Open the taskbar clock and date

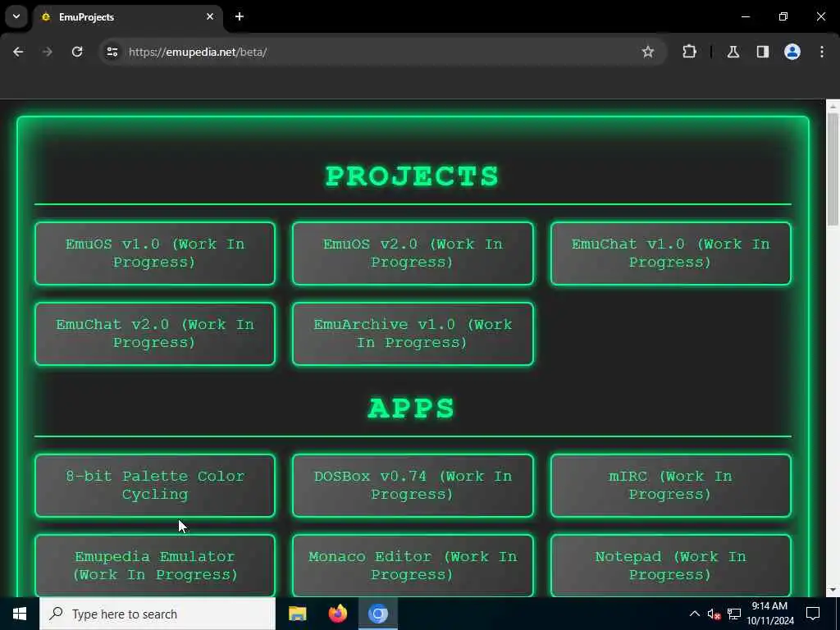(x=770, y=614)
